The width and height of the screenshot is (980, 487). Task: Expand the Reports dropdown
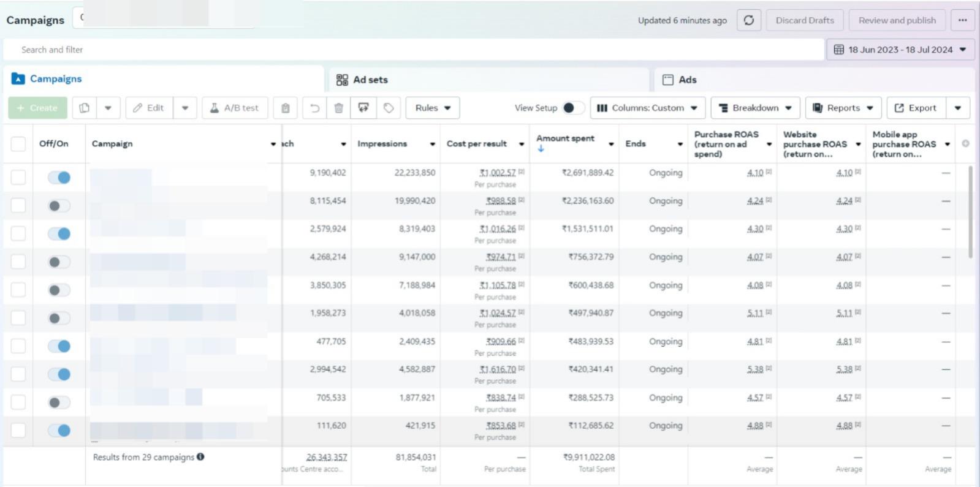click(843, 108)
